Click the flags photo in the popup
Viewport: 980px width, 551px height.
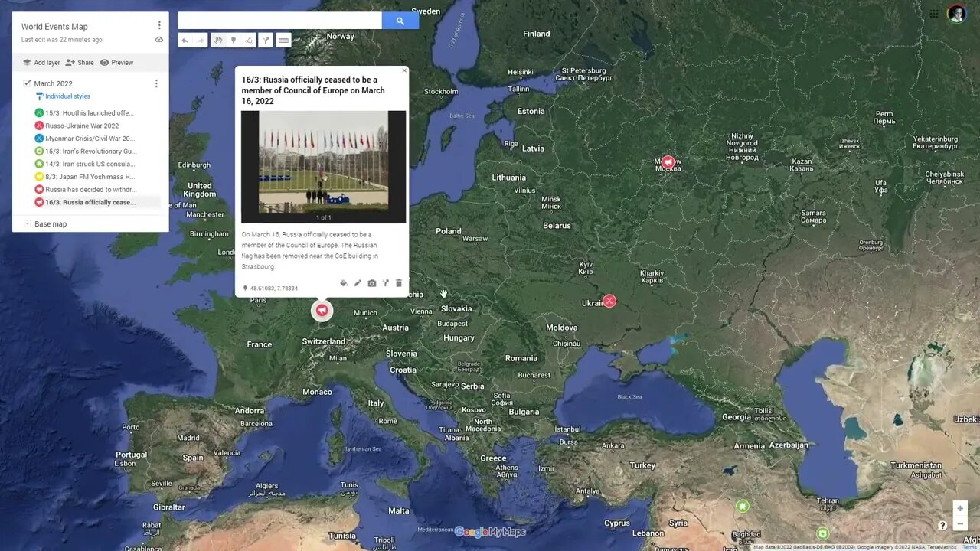coord(323,162)
